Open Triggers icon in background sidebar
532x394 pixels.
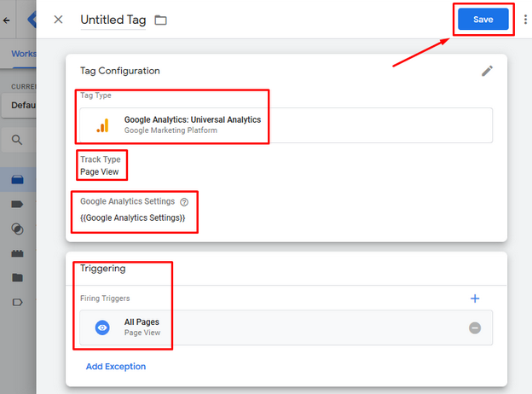click(x=17, y=229)
